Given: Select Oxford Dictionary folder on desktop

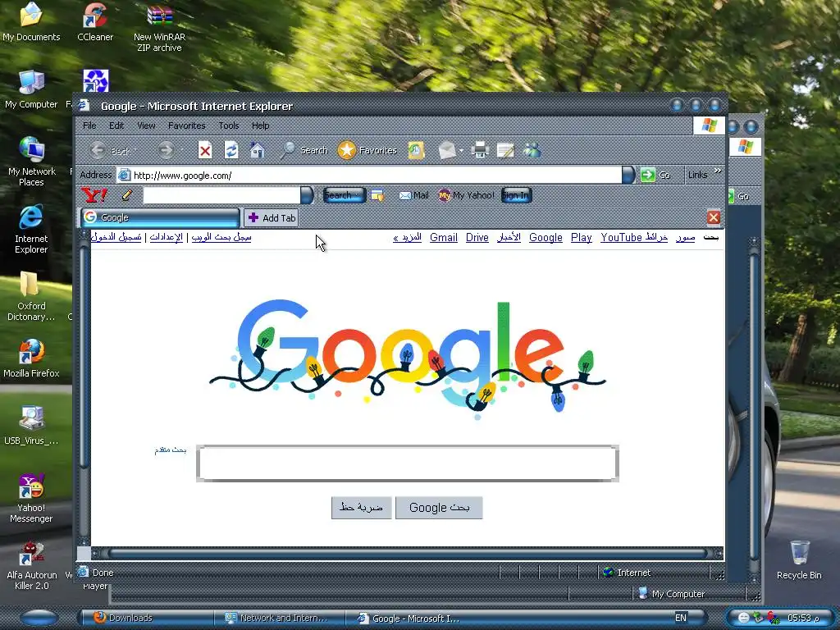Looking at the screenshot, I should tap(31, 296).
